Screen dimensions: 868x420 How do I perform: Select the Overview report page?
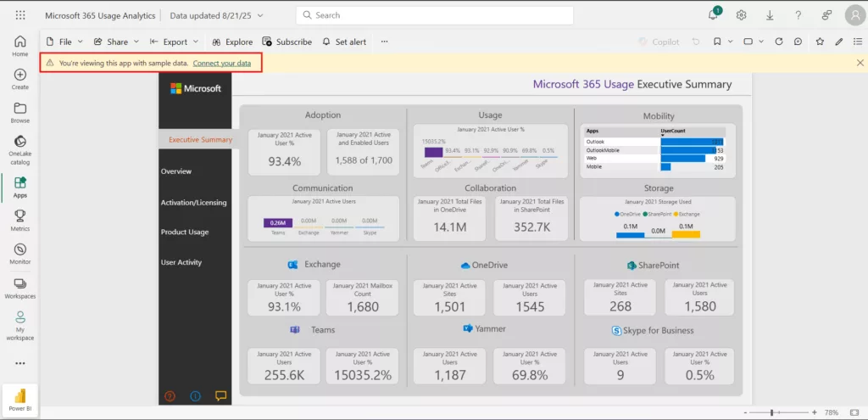176,171
